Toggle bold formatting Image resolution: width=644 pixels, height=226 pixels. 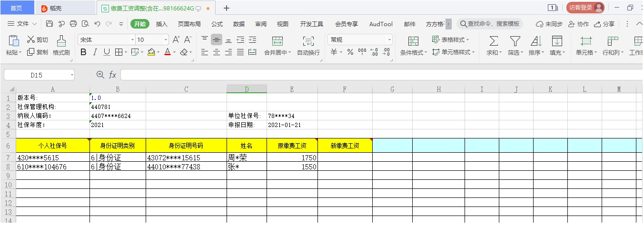84,52
